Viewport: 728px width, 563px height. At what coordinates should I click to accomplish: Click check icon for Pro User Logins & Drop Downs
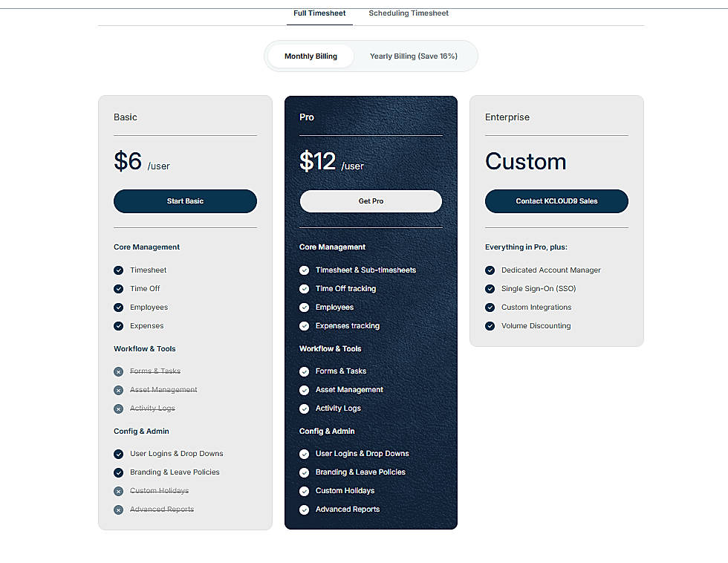click(304, 454)
